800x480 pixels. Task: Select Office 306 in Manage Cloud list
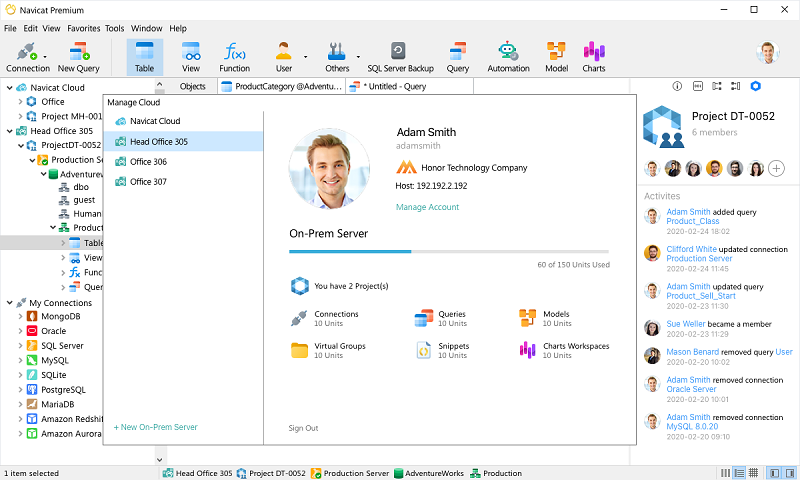148,162
